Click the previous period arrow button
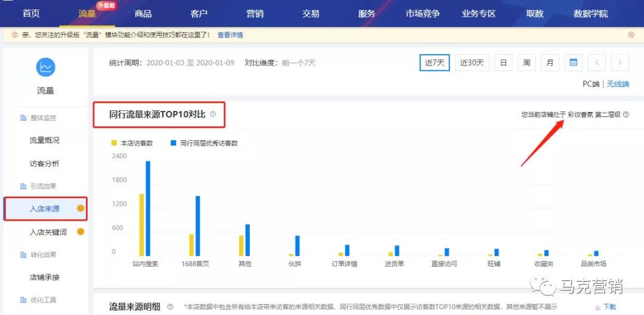Image resolution: width=644 pixels, height=315 pixels. 597,63
